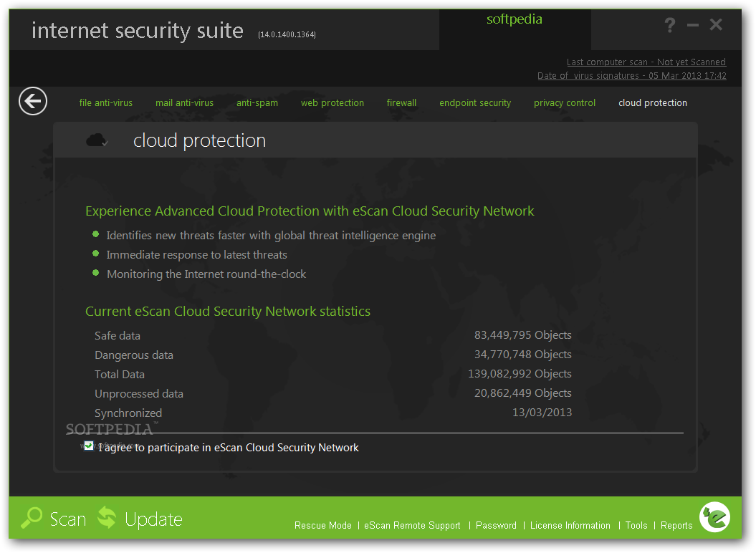Click the cloud protection header icon

pyautogui.click(x=97, y=140)
